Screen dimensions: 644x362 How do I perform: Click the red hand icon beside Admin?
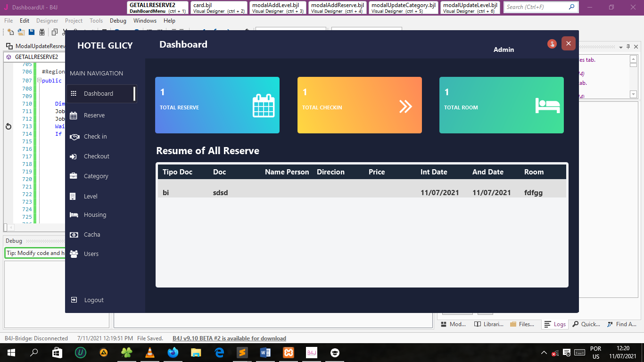[x=552, y=44]
